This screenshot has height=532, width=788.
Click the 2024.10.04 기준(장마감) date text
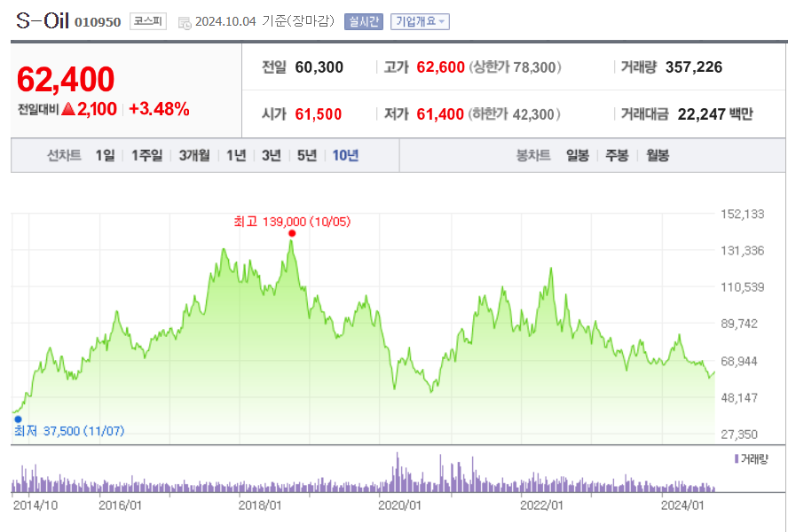coord(264,21)
